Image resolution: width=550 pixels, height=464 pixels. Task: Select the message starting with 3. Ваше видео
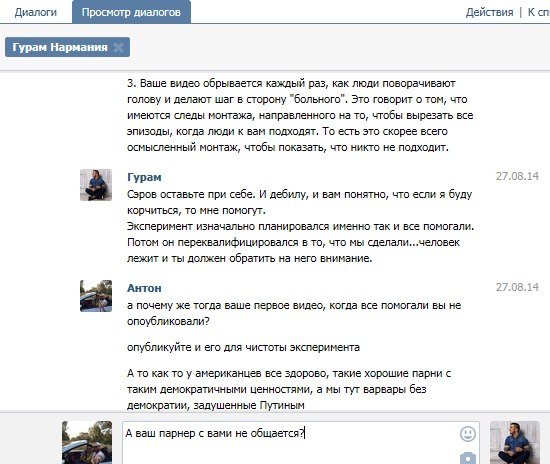click(x=300, y=115)
